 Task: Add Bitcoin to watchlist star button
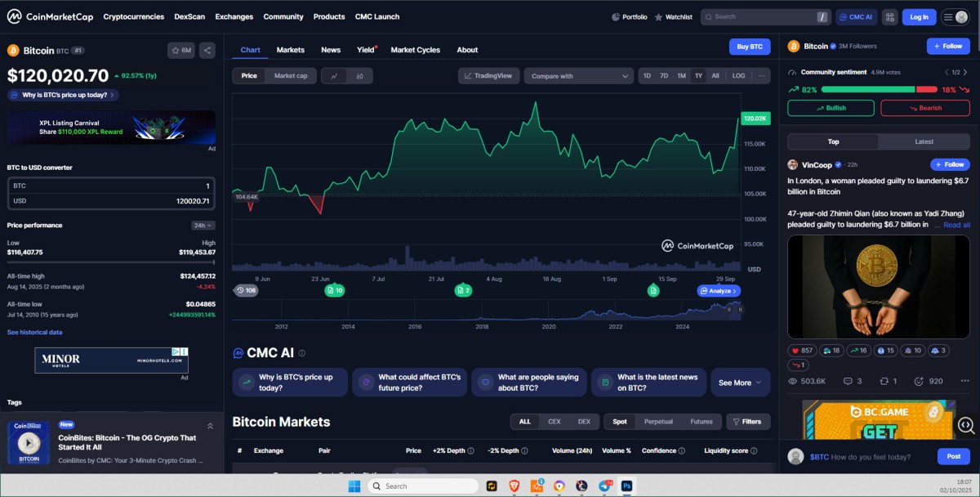click(x=181, y=51)
